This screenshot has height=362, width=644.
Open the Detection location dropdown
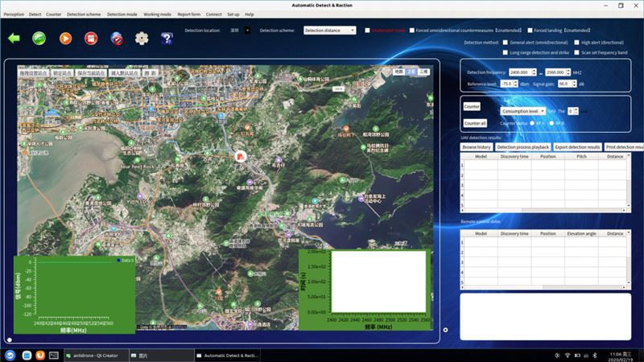click(x=247, y=31)
